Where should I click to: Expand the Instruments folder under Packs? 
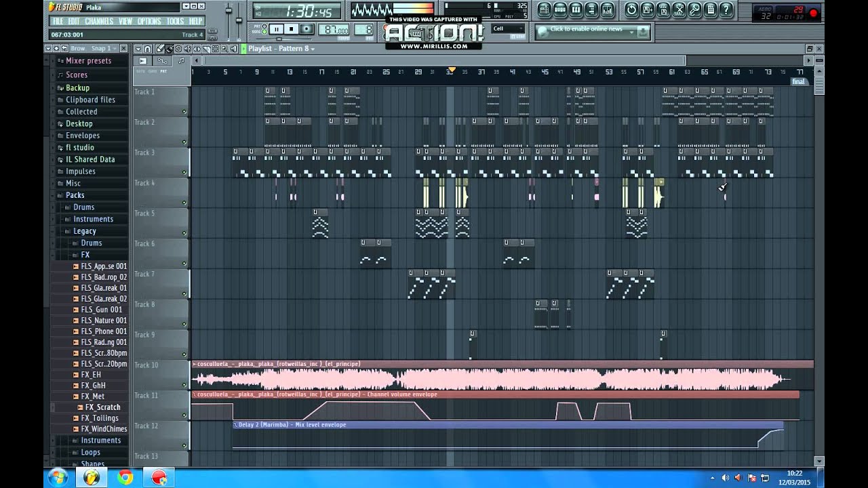coord(93,219)
